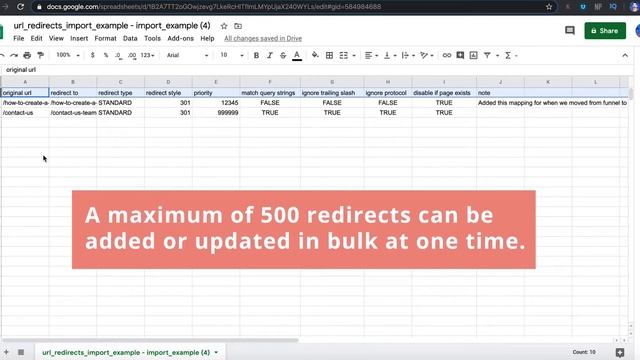
Task: Open the Insert menu
Action: point(79,38)
